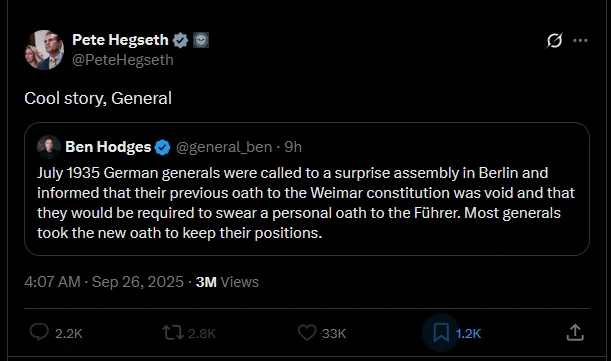Click Pete Hegseth's blue verified badge
The image size is (611, 361).
coord(180,40)
